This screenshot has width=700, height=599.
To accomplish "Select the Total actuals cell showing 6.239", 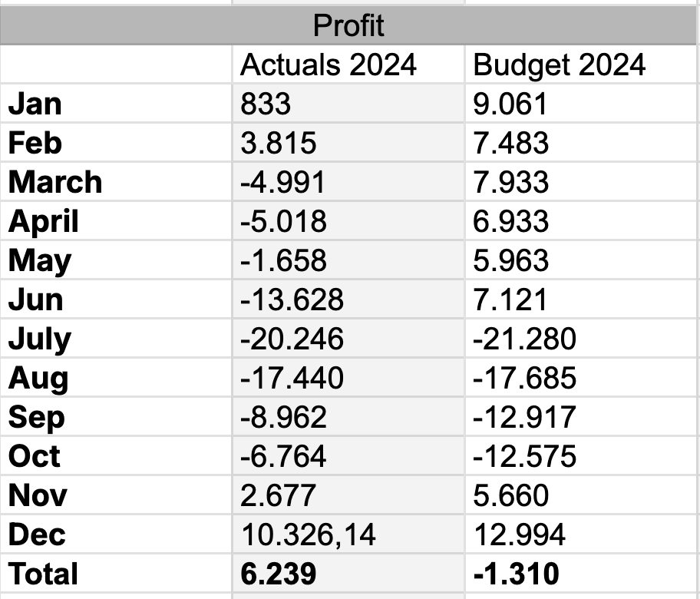I will (347, 574).
